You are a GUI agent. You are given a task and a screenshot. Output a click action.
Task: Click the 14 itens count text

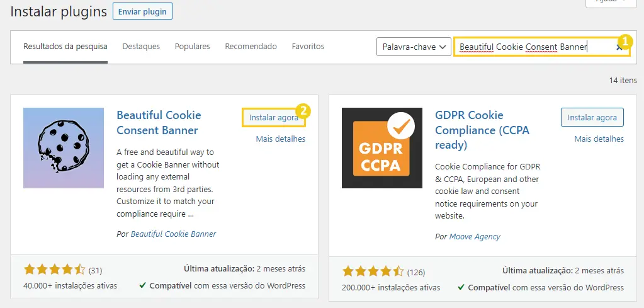coord(623,81)
